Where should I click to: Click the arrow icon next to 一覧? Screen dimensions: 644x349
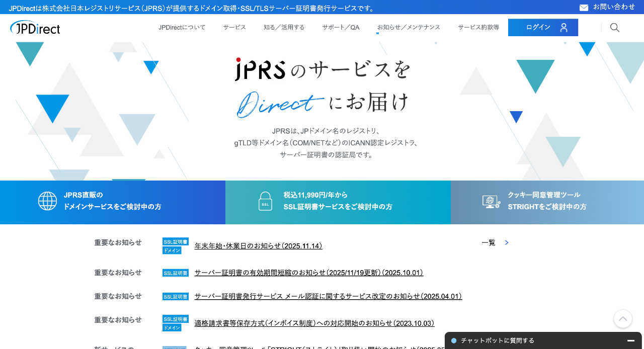507,242
